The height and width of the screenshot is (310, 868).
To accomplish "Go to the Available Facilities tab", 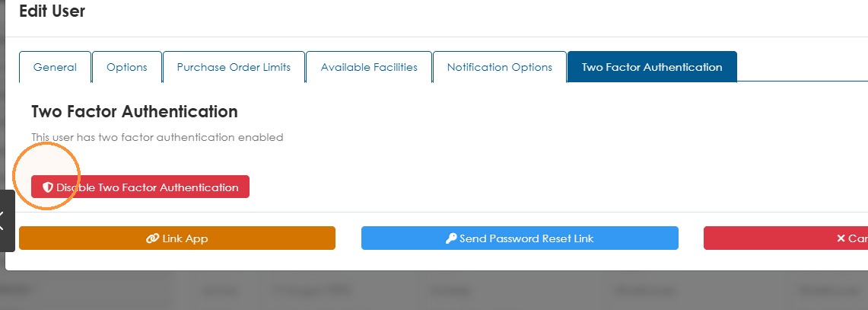I will pyautogui.click(x=369, y=67).
